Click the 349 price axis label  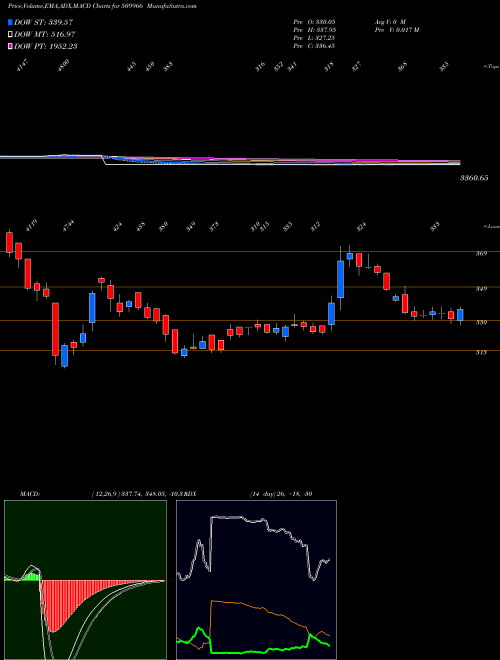click(x=481, y=289)
